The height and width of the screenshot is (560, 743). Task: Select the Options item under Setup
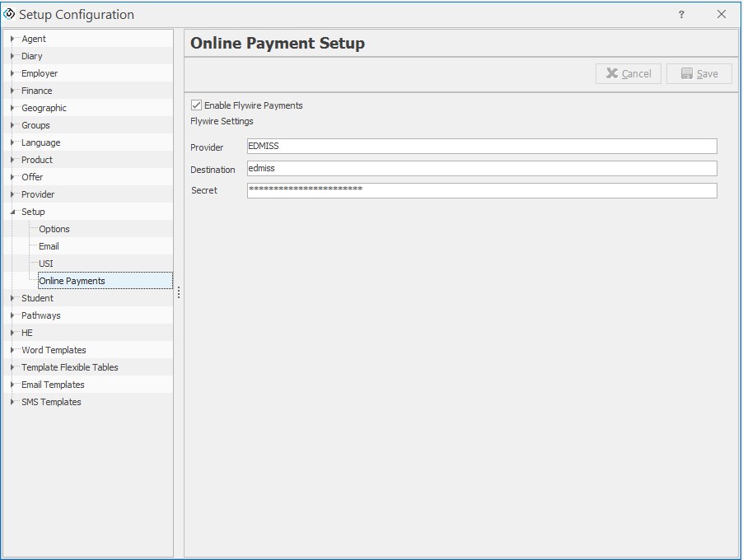[54, 229]
